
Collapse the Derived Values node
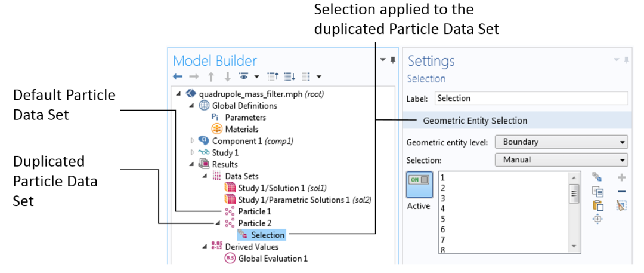coord(205,247)
